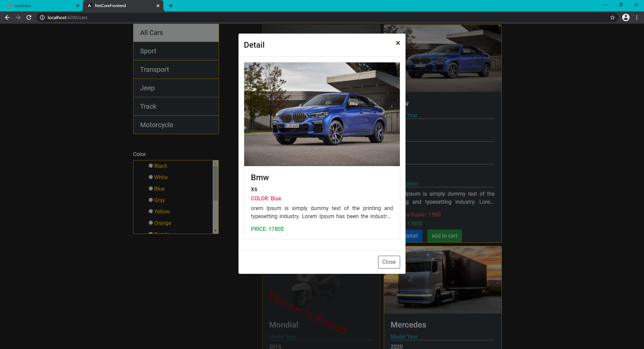Close the Detail modal with the X icon
Viewport: 644px width, 349px height.
398,43
